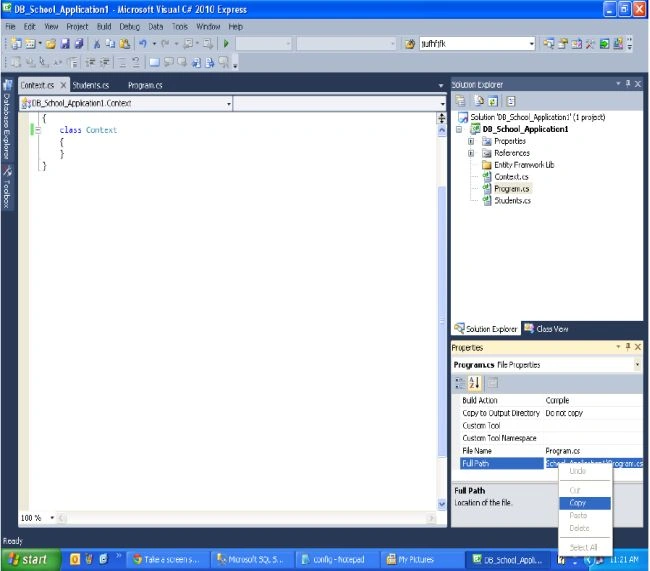Click the Decrease Indent icon in the text editor toolbar
The image size is (650, 571).
(x=90, y=63)
